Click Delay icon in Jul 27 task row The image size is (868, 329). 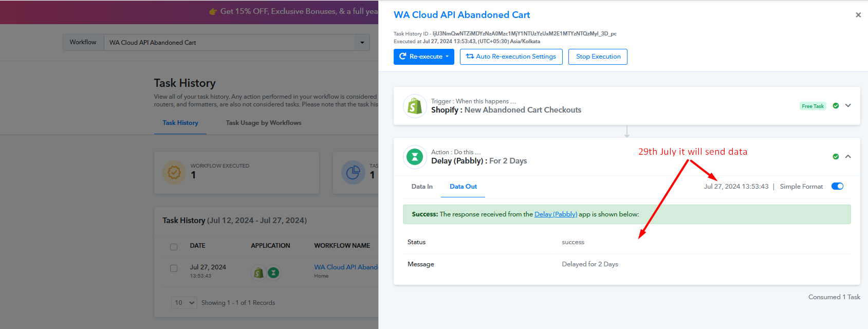(x=273, y=272)
